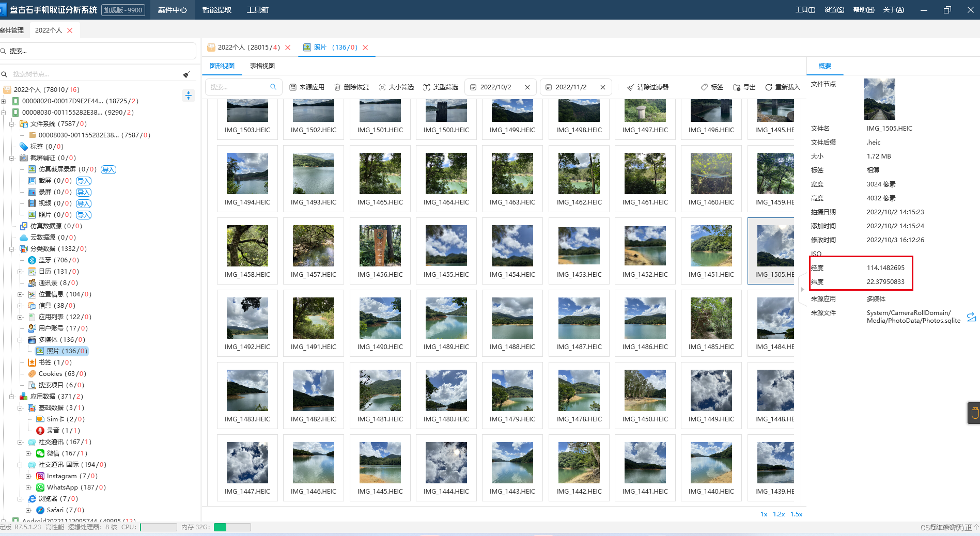Expand the 位置信息 tree node
Image resolution: width=980 pixels, height=536 pixels.
coord(20,294)
